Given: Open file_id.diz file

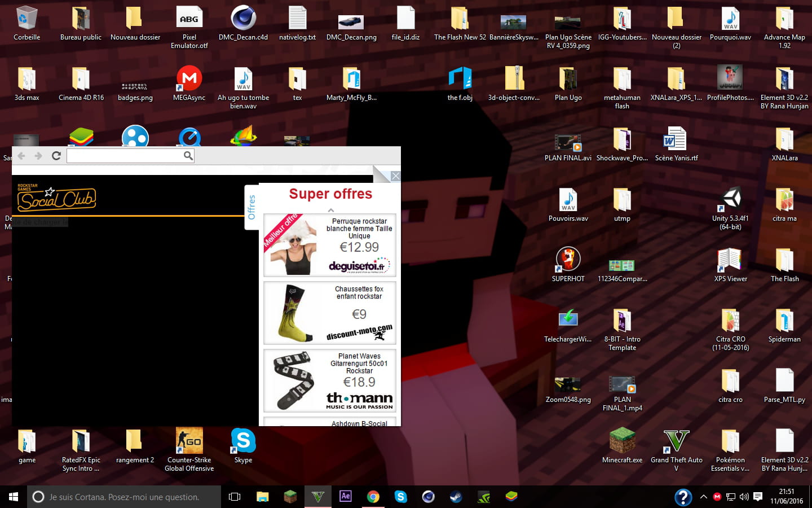Looking at the screenshot, I should click(x=405, y=23).
